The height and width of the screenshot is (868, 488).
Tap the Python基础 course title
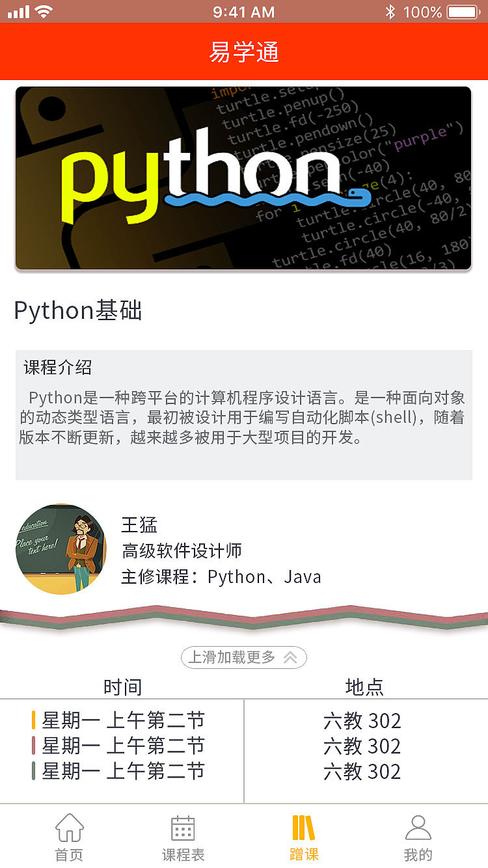[x=78, y=311]
